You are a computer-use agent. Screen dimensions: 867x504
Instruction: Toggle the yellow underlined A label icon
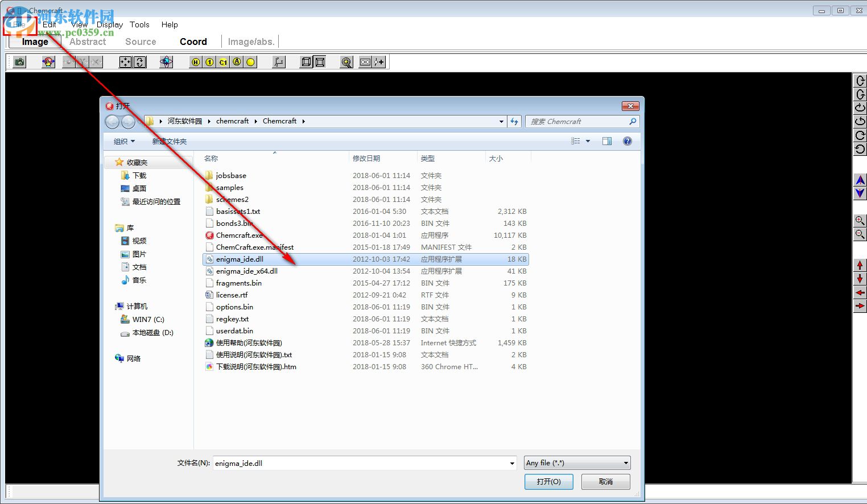click(237, 62)
